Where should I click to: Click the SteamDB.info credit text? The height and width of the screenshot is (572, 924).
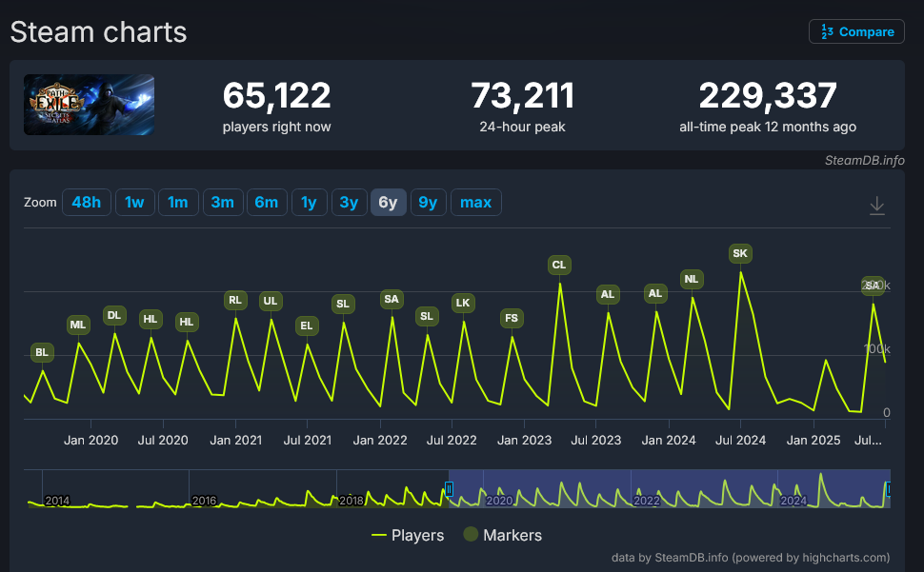coord(865,161)
